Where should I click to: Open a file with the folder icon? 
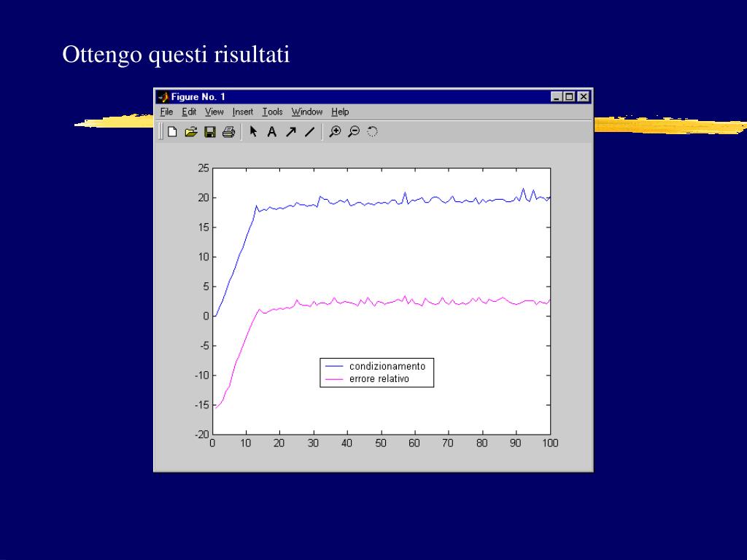pyautogui.click(x=191, y=132)
